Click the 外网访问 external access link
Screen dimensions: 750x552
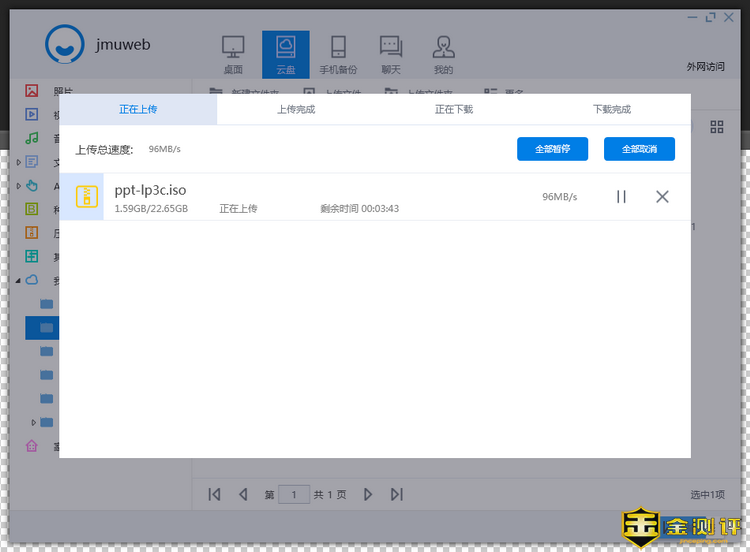tap(705, 67)
